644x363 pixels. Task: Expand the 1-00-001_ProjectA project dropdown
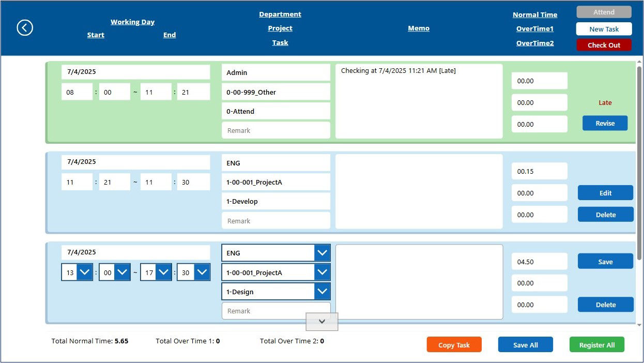pyautogui.click(x=323, y=273)
